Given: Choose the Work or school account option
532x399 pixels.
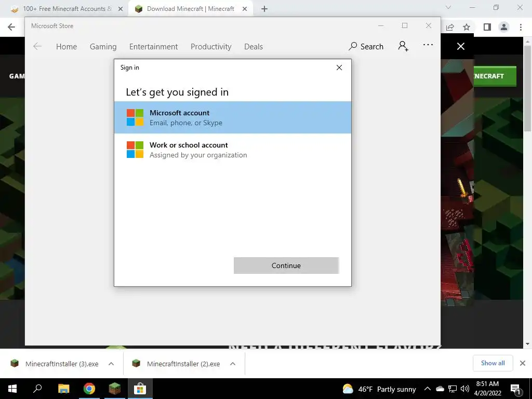Looking at the screenshot, I should tap(232, 150).
